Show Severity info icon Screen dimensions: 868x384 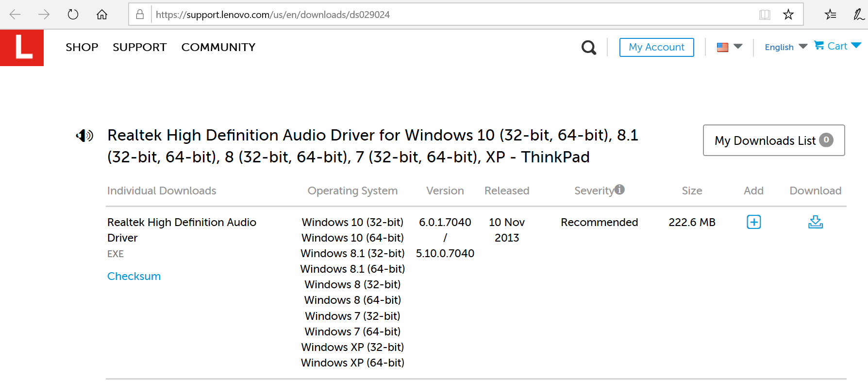pyautogui.click(x=619, y=190)
